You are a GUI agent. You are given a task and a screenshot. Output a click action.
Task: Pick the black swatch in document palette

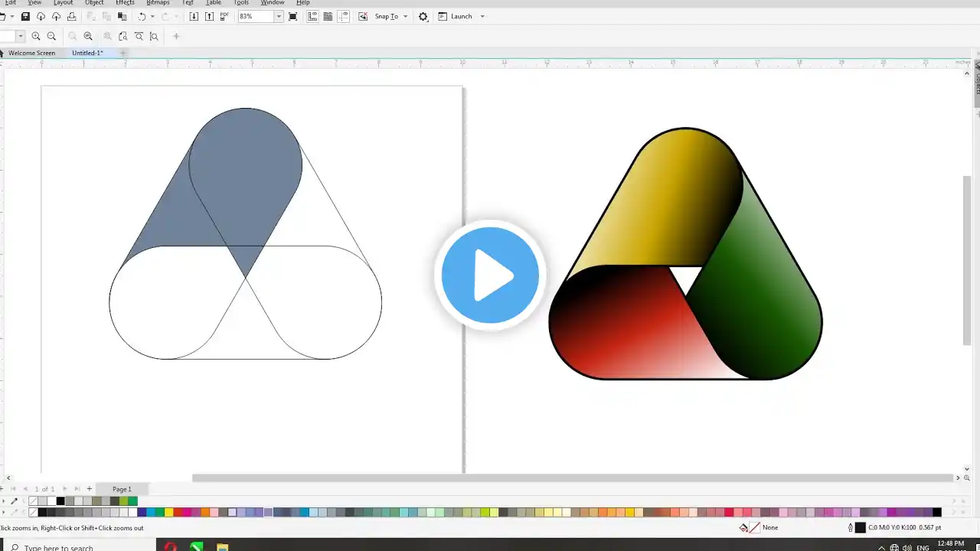click(x=60, y=501)
